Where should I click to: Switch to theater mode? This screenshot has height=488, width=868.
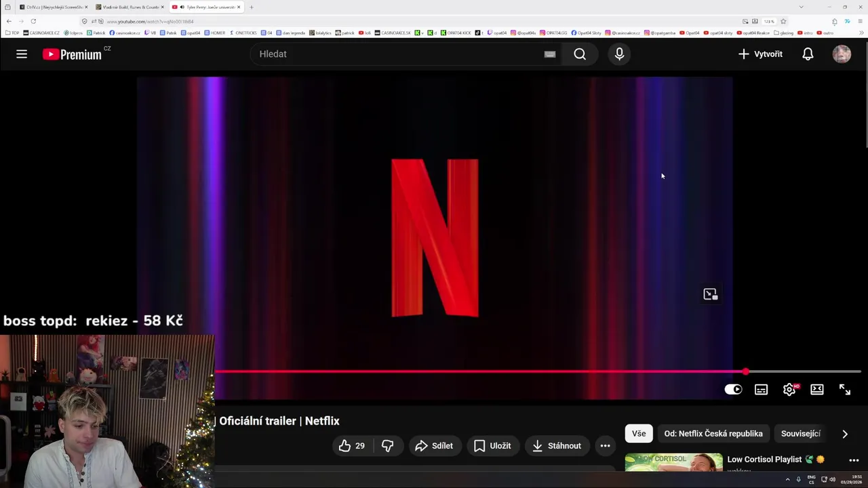click(x=817, y=389)
